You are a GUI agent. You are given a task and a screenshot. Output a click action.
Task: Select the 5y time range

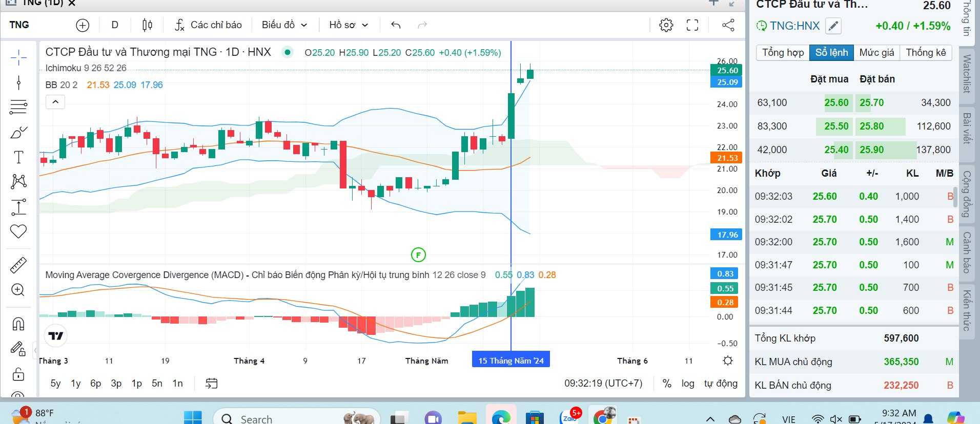pyautogui.click(x=55, y=384)
